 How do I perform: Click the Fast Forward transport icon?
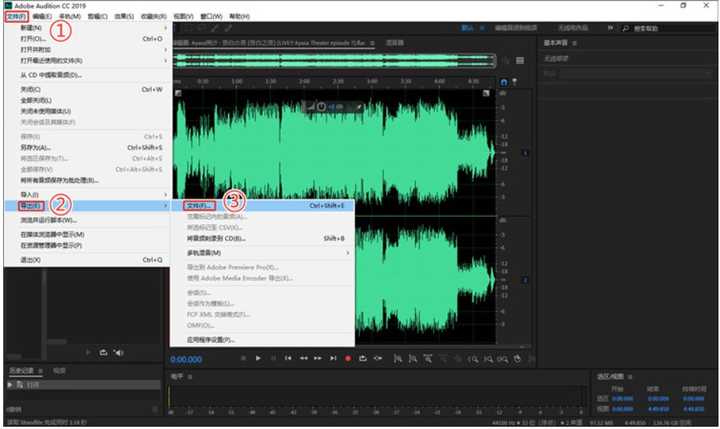pos(318,358)
